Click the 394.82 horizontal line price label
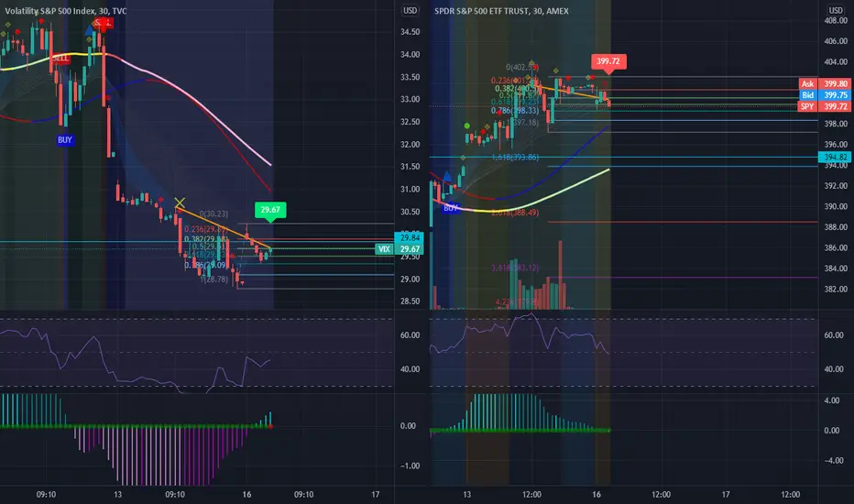The image size is (854, 504). (x=836, y=157)
